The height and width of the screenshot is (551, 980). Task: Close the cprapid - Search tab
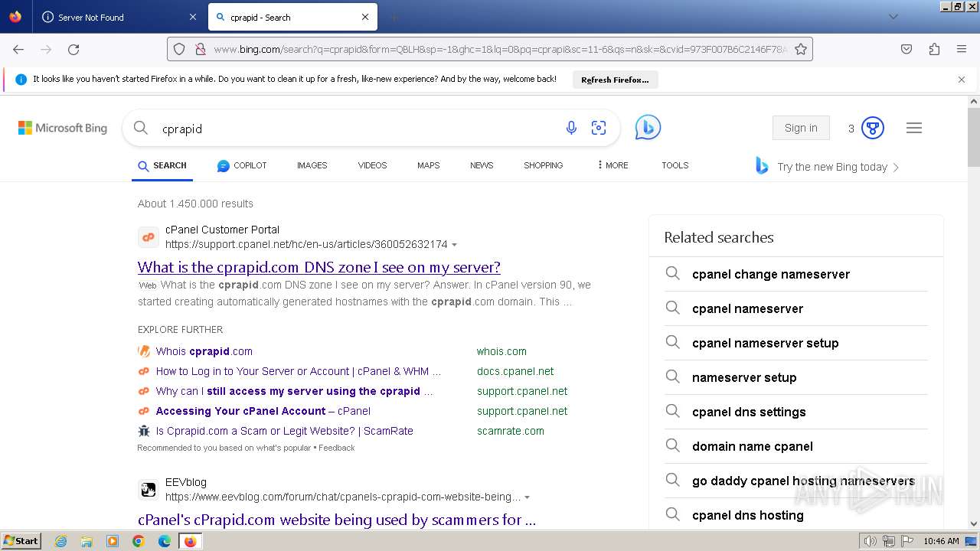(x=365, y=17)
